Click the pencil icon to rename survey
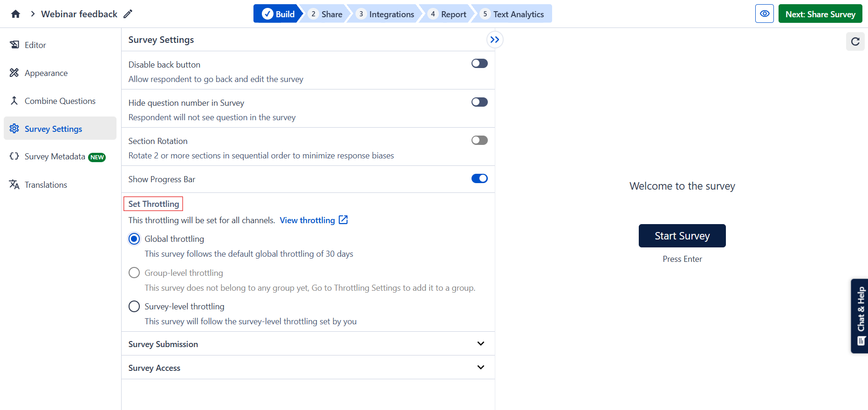868x410 pixels. pyautogui.click(x=128, y=14)
